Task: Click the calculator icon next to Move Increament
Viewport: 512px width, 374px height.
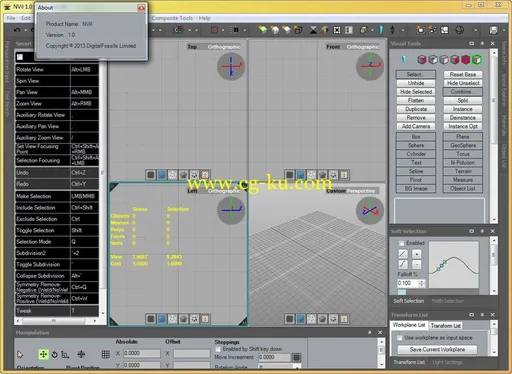Action: pyautogui.click(x=296, y=357)
